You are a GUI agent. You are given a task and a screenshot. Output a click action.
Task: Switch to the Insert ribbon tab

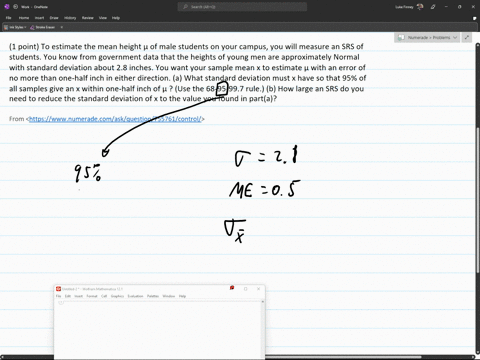[39, 18]
